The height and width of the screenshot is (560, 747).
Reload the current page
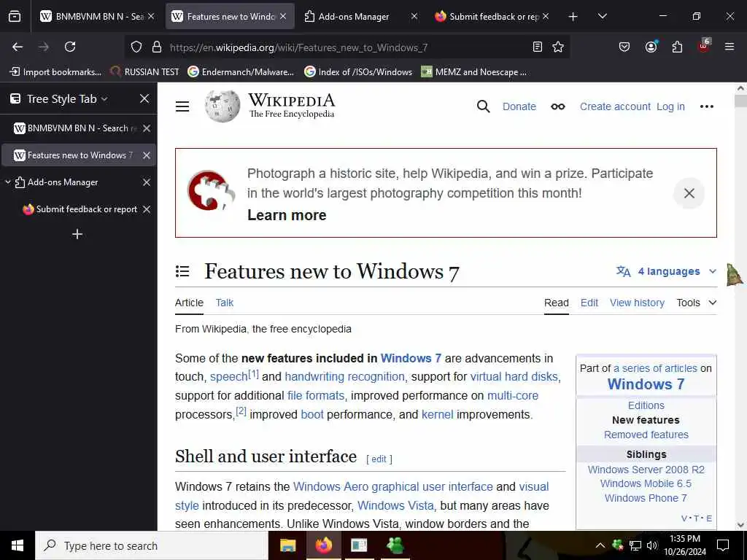(70, 47)
